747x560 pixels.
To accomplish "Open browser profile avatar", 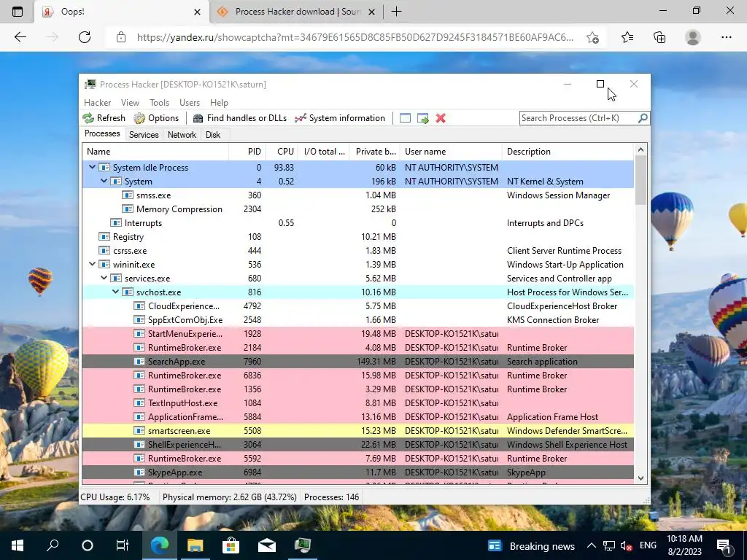I will [x=693, y=37].
